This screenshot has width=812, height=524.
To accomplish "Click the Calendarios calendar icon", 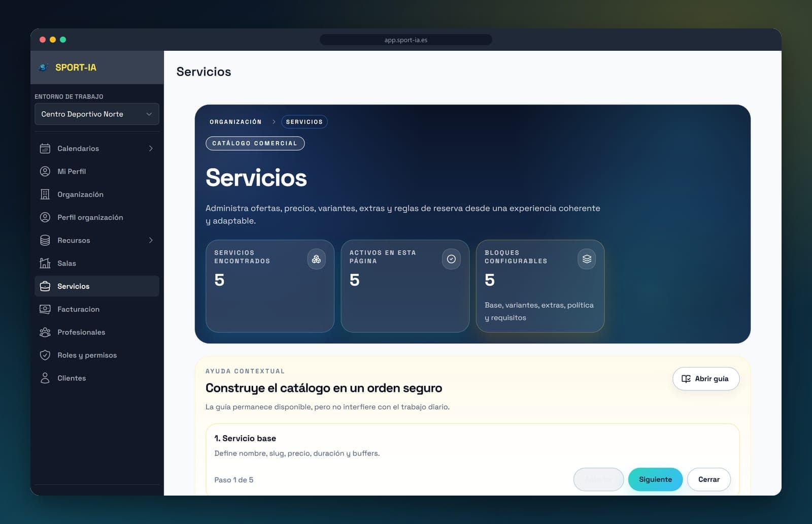I will (45, 148).
